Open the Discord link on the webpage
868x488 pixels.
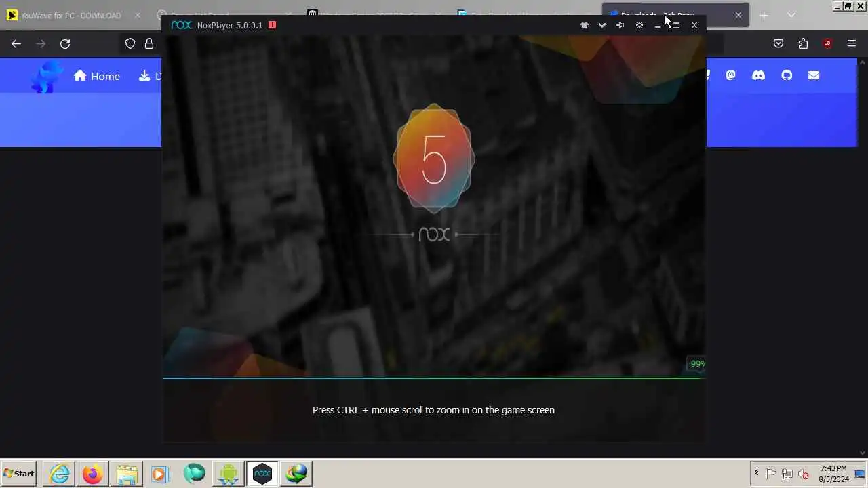(x=758, y=75)
